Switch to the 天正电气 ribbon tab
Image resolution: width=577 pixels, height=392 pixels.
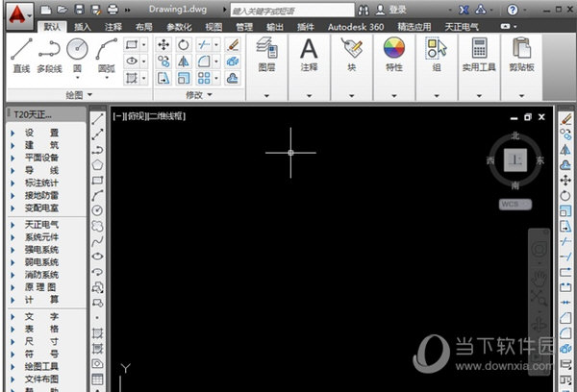(x=462, y=27)
